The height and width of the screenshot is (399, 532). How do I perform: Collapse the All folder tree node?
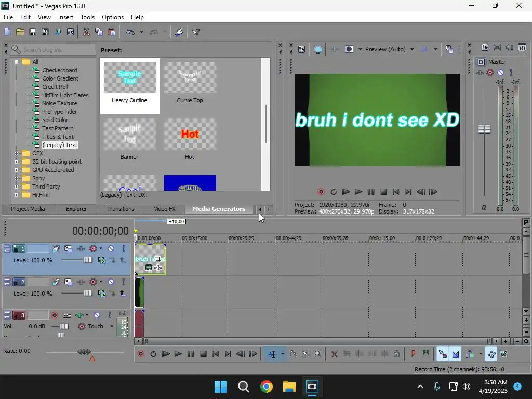tap(16, 62)
